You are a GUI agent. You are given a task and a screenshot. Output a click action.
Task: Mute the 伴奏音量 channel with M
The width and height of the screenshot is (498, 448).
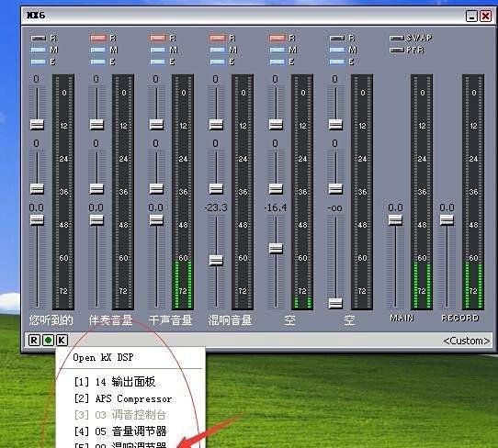tap(98, 50)
